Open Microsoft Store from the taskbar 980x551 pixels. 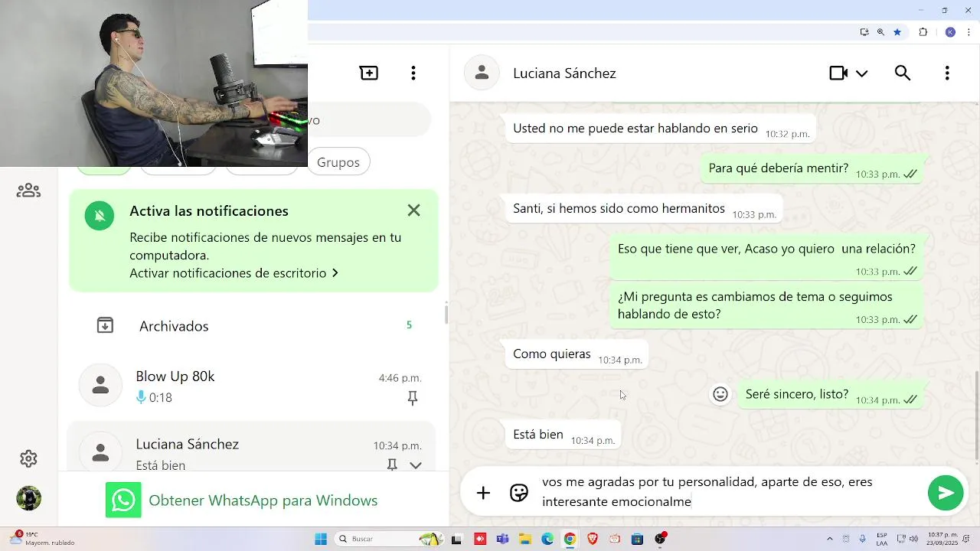637,539
